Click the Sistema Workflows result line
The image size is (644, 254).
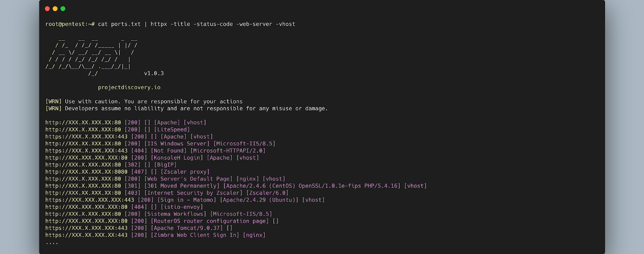tap(159, 214)
